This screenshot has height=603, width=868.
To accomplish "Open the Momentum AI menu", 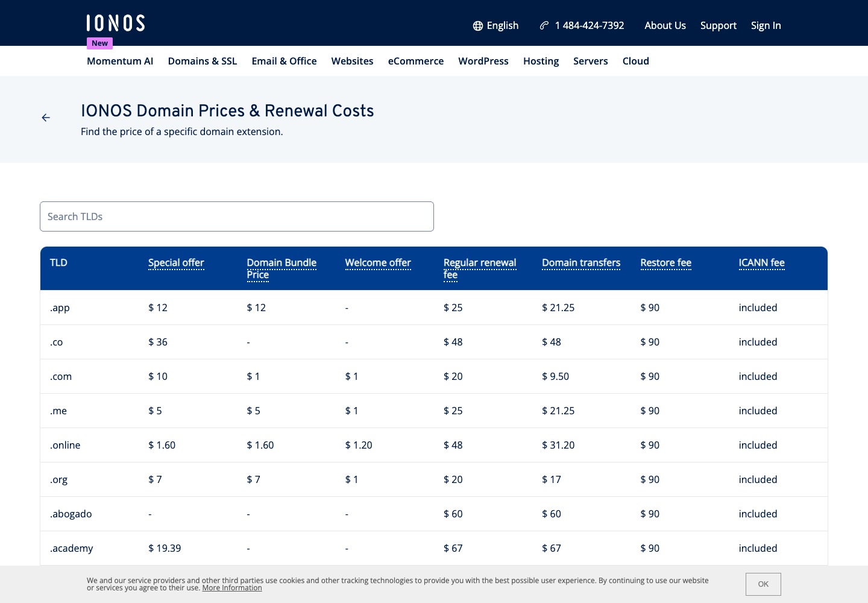I will [120, 61].
